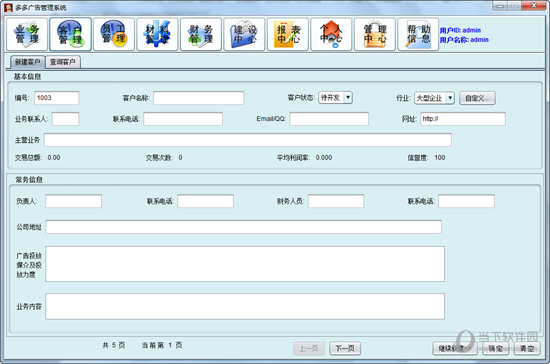Go to next page with 下一页
The height and width of the screenshot is (364, 550).
[x=345, y=348]
